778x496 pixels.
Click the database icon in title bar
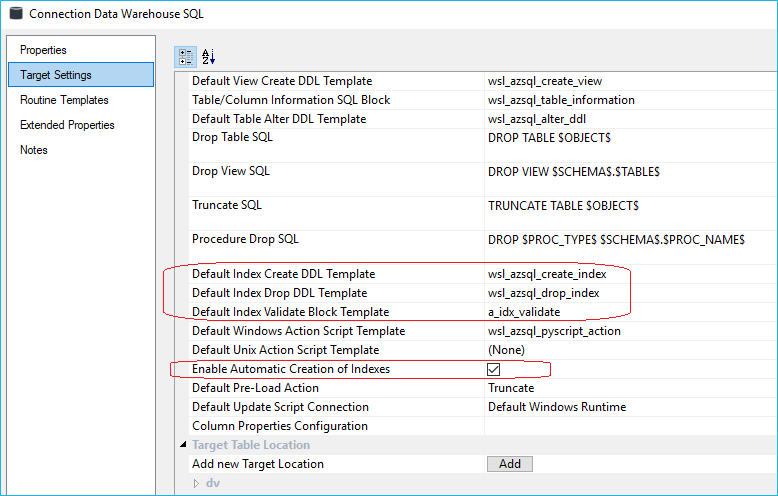pyautogui.click(x=15, y=14)
